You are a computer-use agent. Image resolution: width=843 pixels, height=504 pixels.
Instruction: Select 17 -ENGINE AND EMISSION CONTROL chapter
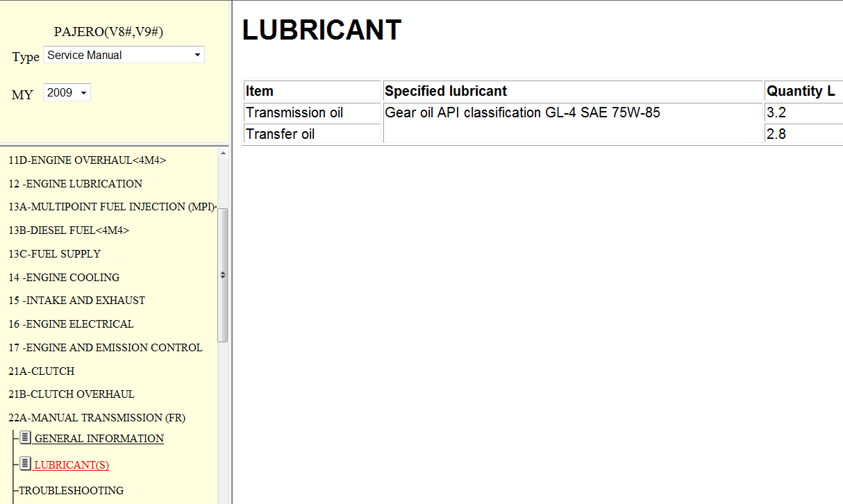click(x=105, y=348)
